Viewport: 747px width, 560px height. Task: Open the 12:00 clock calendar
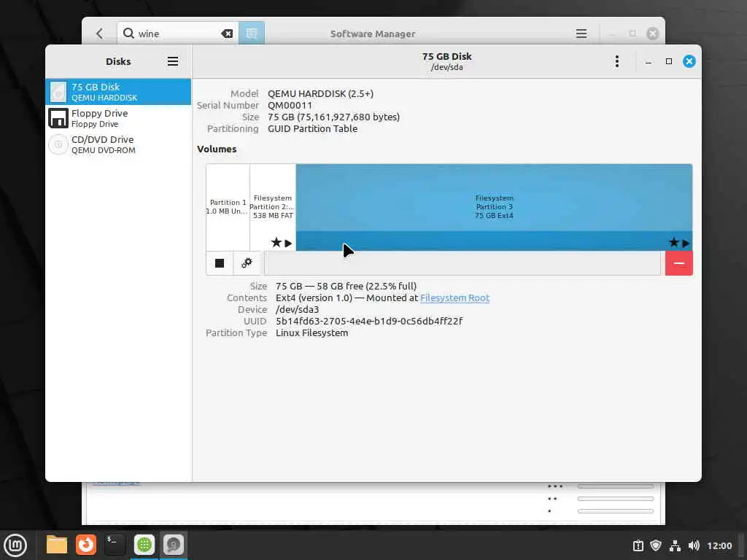coord(719,545)
